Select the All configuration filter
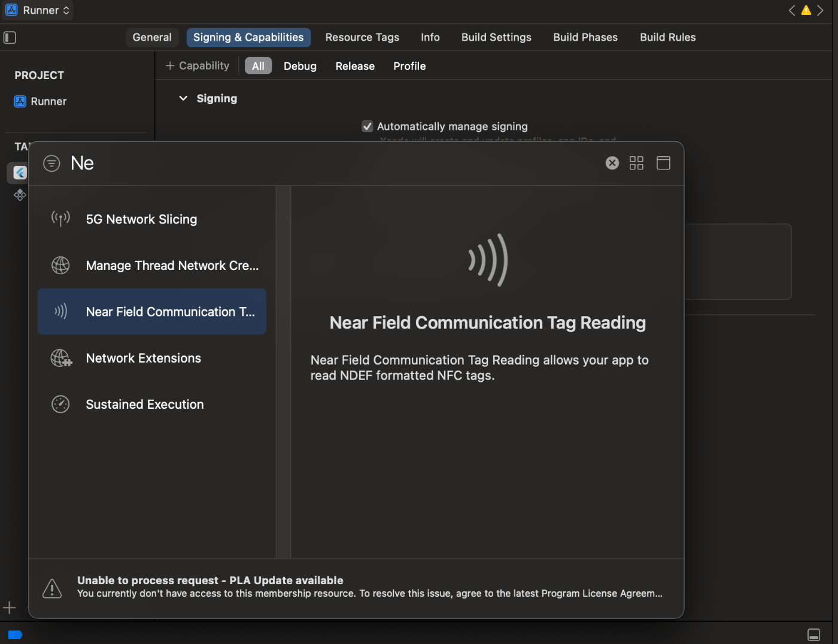 pyautogui.click(x=258, y=66)
